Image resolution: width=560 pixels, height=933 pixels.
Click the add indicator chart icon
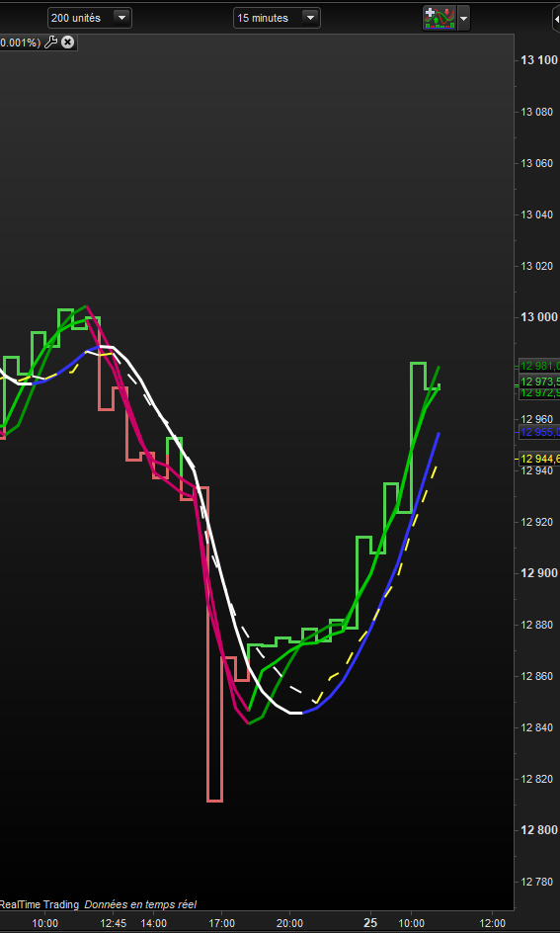(440, 18)
